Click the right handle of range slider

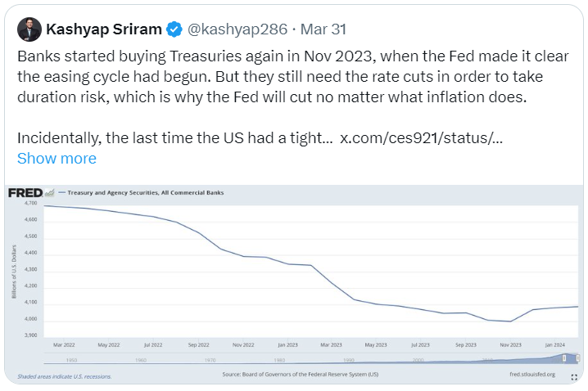578,359
